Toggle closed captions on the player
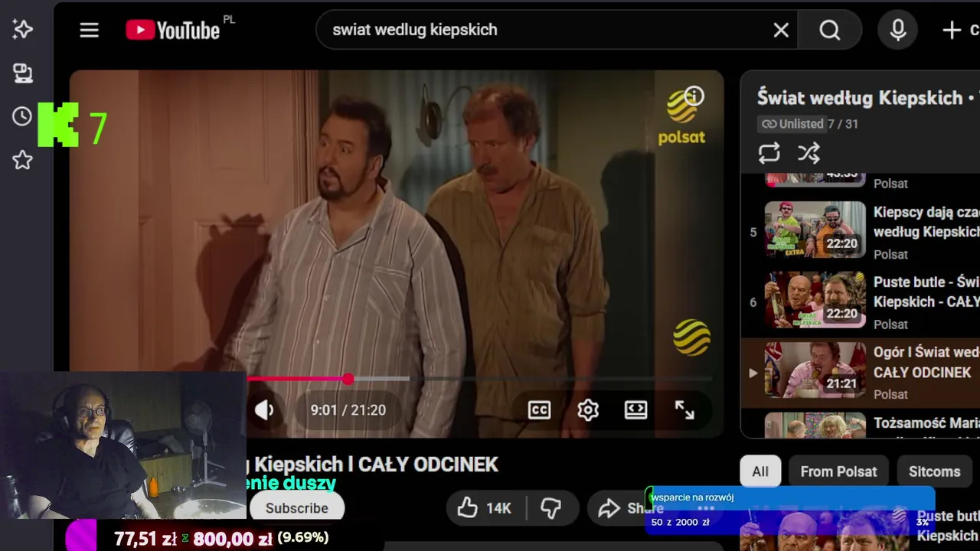 (539, 410)
